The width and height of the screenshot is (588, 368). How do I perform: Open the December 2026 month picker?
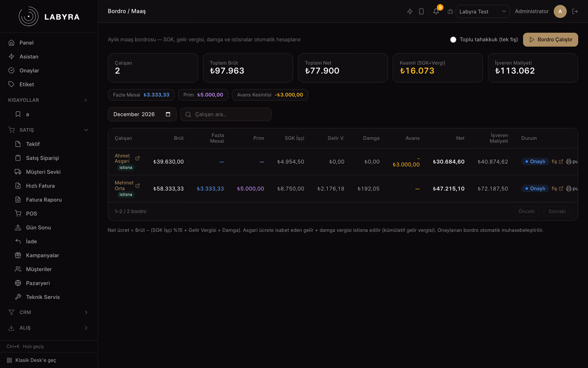142,114
